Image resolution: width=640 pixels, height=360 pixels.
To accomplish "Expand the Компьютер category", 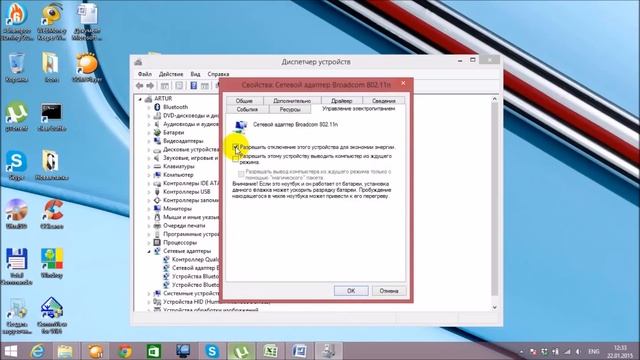I will tap(149, 175).
